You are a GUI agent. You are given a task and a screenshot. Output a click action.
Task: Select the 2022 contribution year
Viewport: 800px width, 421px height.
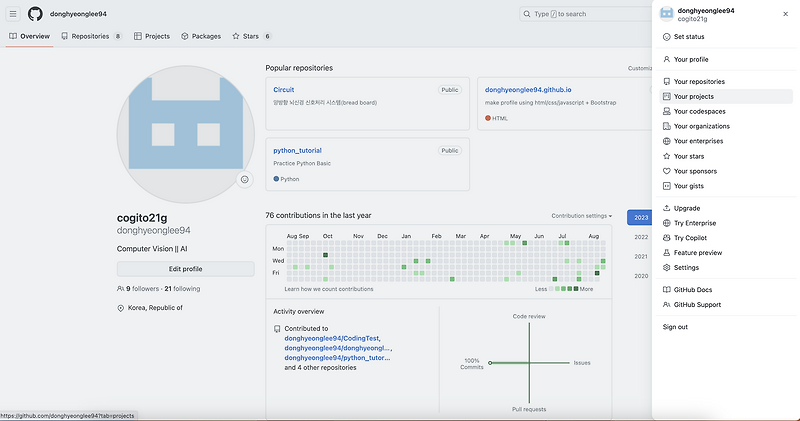coord(641,237)
